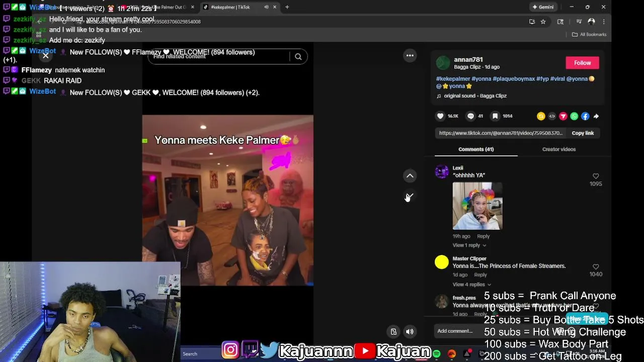This screenshot has width=644, height=362.
Task: Click the Yonna meets Keke Palmer video
Action: [227, 200]
